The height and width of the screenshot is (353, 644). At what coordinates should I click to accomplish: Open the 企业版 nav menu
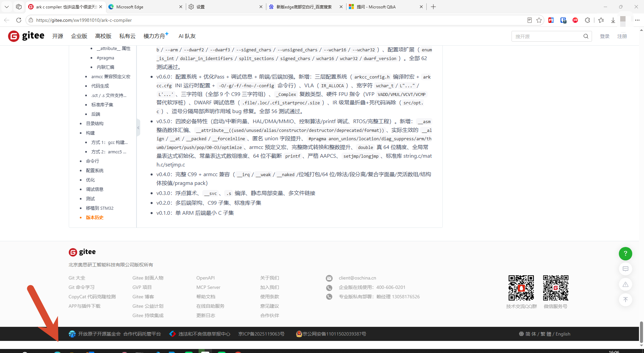79,36
